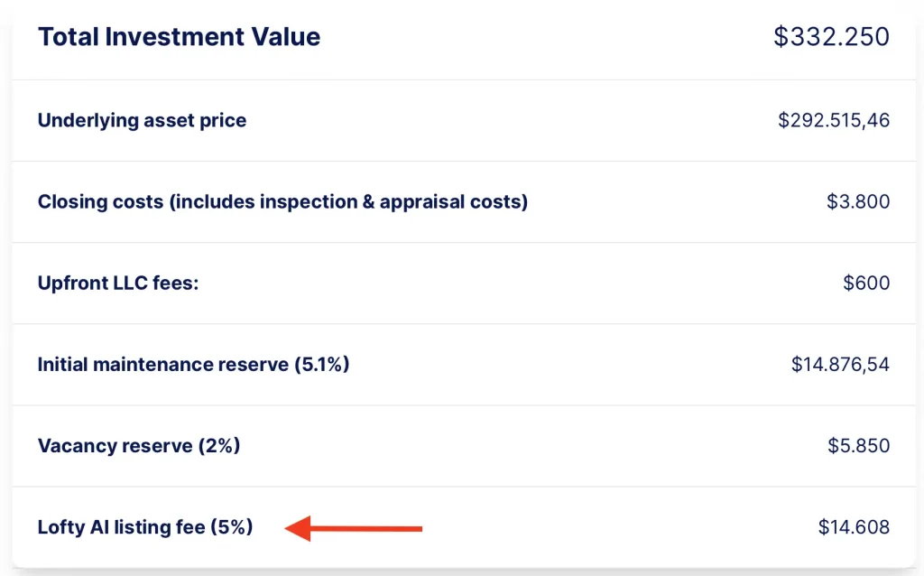This screenshot has width=924, height=576.
Task: Select the $14.876,54 maintenance reserve value
Action: (840, 365)
